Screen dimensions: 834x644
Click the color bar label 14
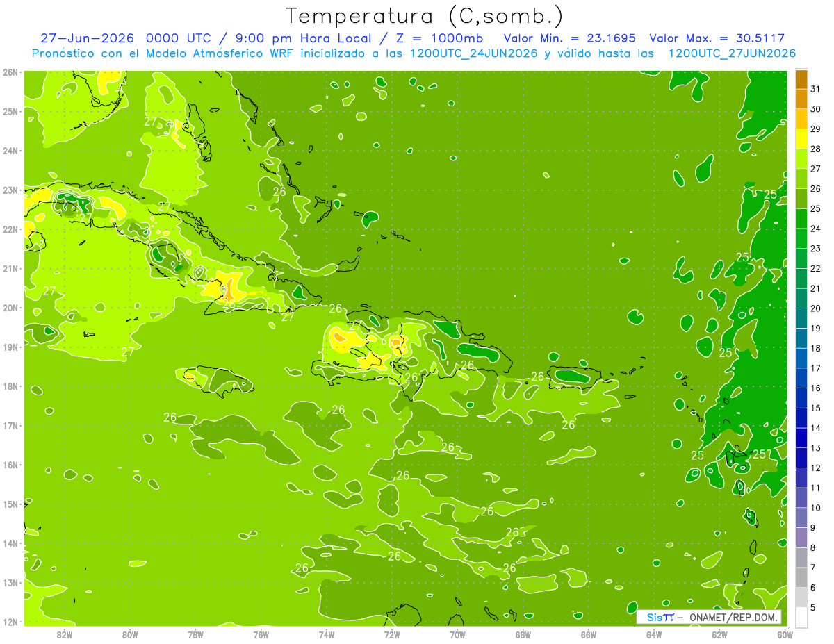tap(816, 428)
